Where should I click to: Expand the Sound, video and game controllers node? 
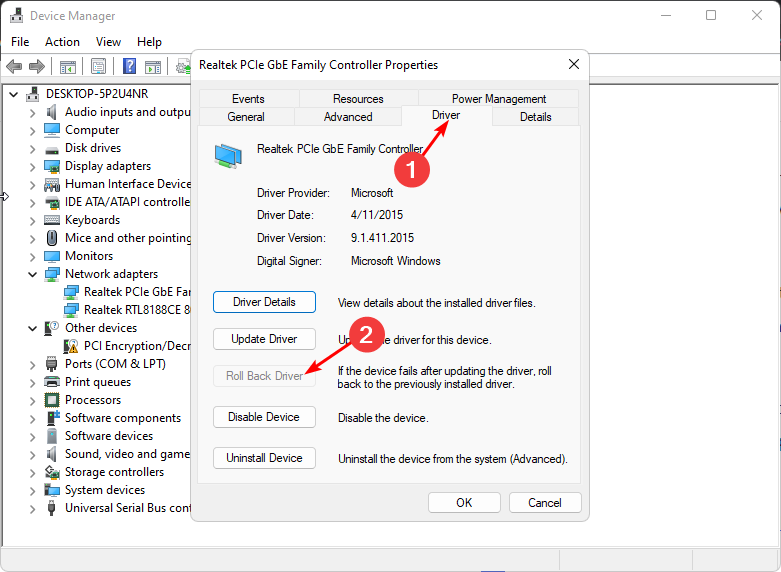33,455
